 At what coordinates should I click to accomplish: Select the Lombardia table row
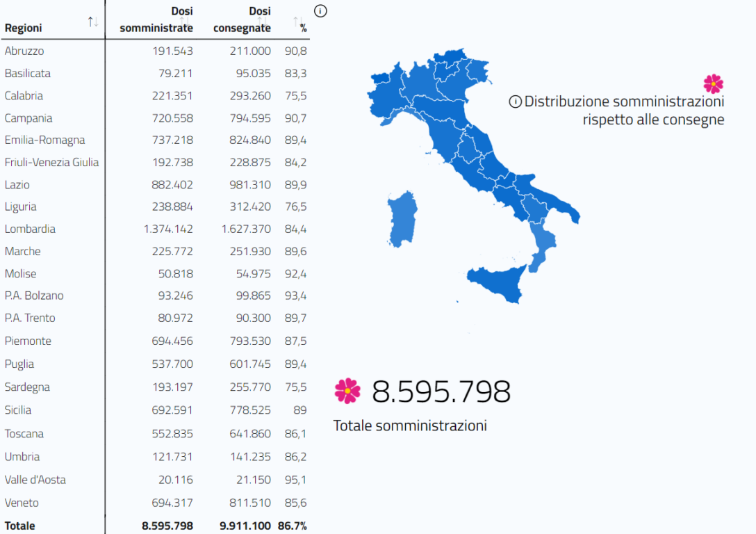(x=155, y=229)
